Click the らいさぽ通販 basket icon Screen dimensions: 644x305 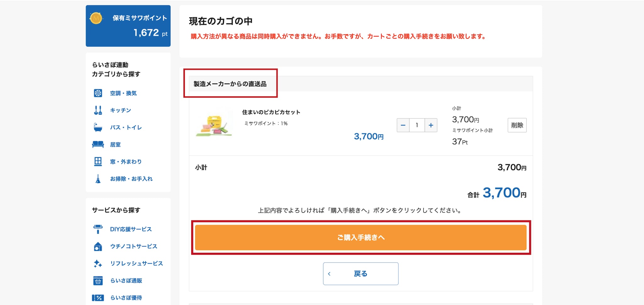[98, 280]
